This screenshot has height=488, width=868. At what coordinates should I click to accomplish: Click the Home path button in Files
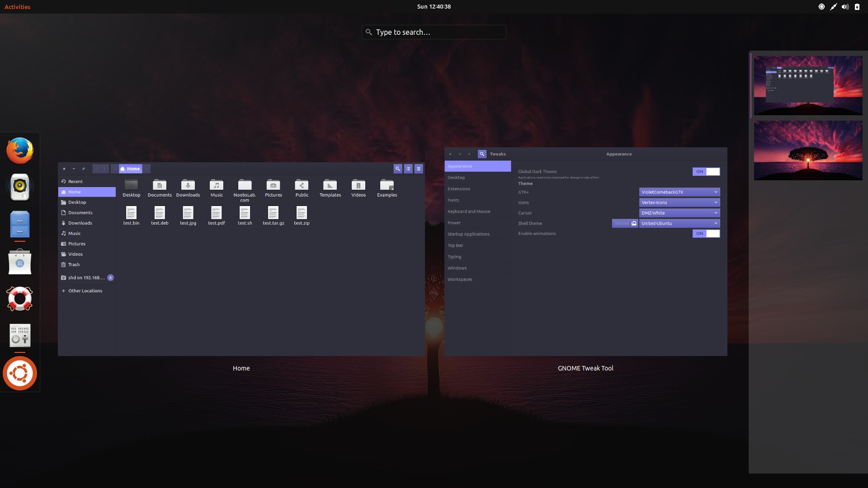coord(131,169)
